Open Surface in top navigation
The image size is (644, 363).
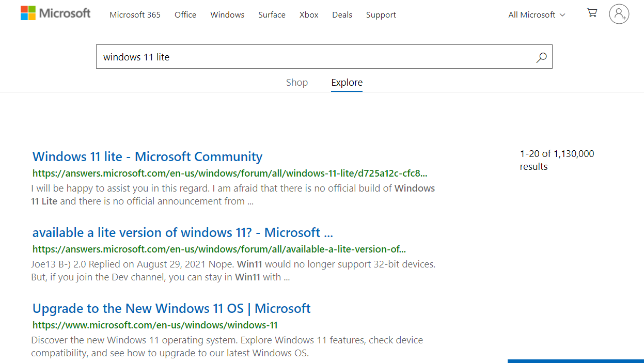[272, 15]
